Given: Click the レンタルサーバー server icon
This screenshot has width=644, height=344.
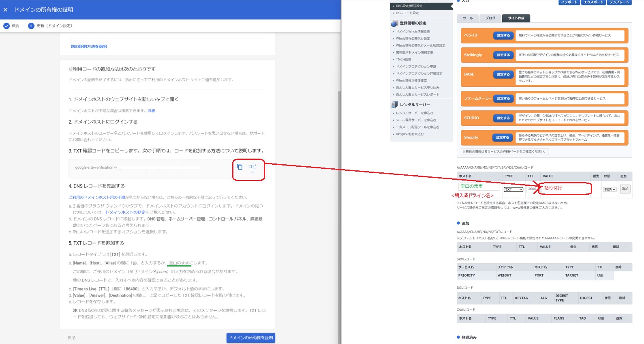Looking at the screenshot, I should [x=394, y=105].
